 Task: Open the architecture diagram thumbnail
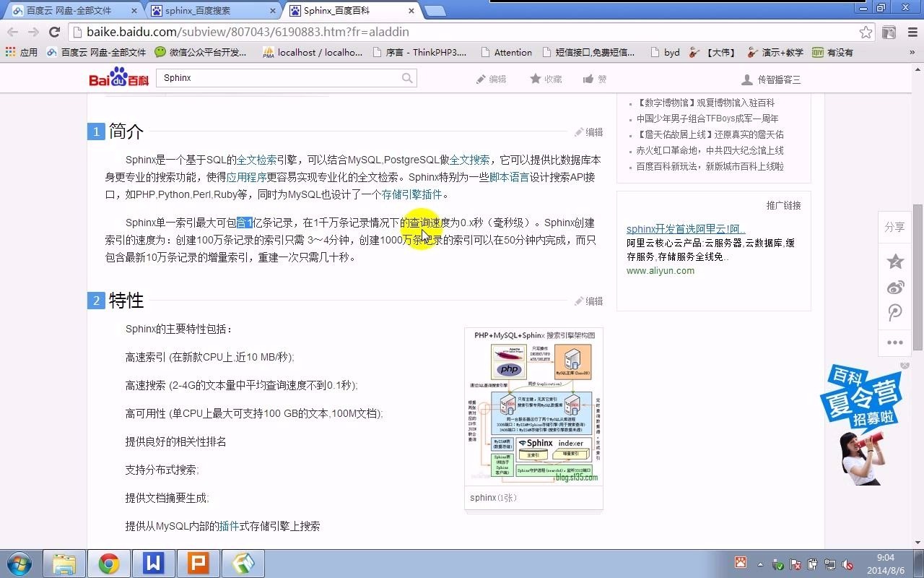[533, 407]
